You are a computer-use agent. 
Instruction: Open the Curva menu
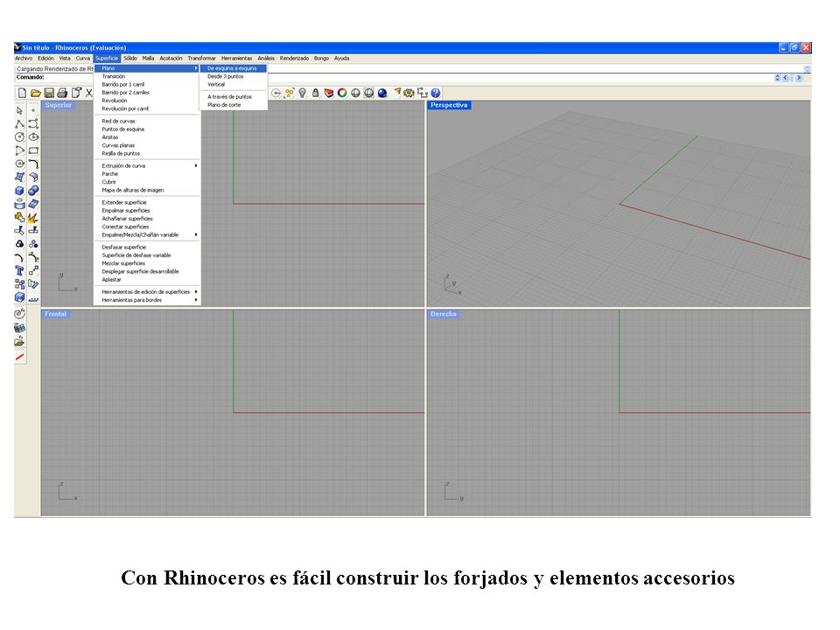(83, 59)
